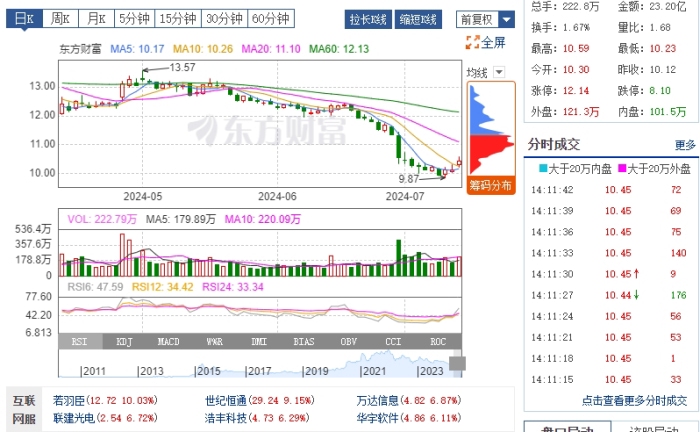
Task: Click the 最高: 10.59 value
Action: click(576, 48)
